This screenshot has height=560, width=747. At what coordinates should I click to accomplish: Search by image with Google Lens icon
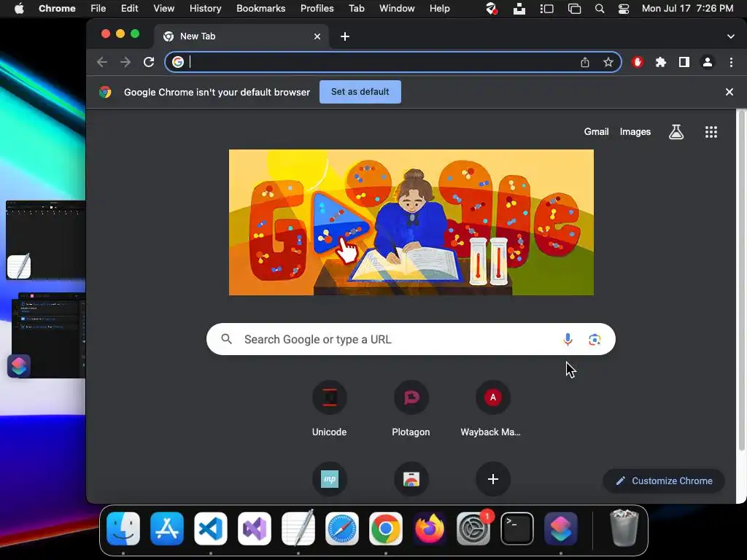click(x=594, y=339)
